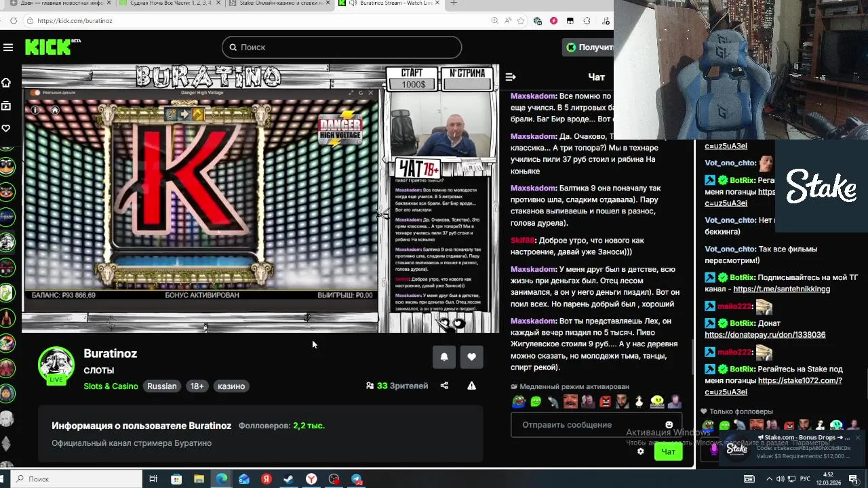Open Yandex Browser from taskbar

point(311,479)
